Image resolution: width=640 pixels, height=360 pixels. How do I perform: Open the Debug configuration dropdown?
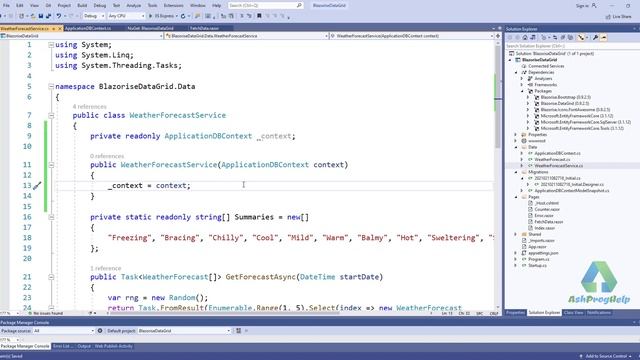94,16
